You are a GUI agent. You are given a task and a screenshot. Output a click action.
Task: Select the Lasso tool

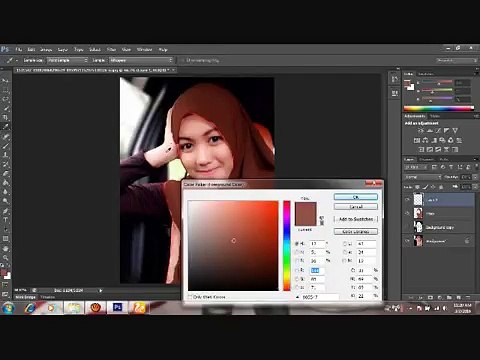coord(6,99)
